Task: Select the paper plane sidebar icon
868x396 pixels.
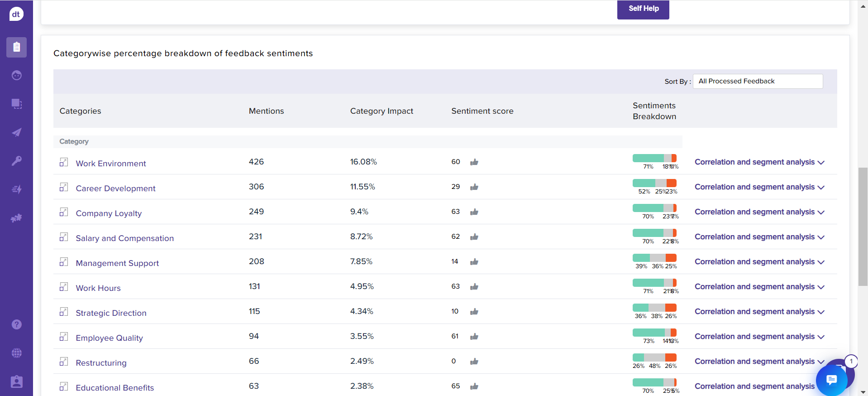Action: pyautogui.click(x=16, y=132)
